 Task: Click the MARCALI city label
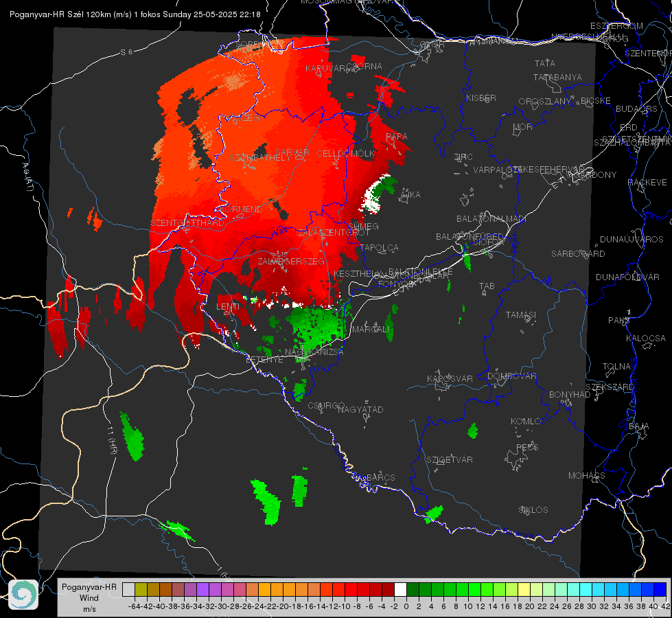pyautogui.click(x=371, y=330)
